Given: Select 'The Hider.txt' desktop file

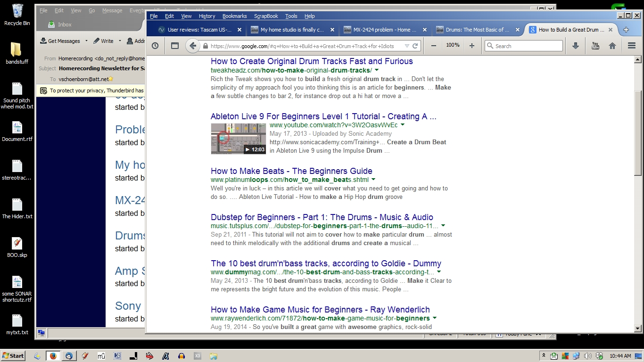Looking at the screenshot, I should coord(17,209).
